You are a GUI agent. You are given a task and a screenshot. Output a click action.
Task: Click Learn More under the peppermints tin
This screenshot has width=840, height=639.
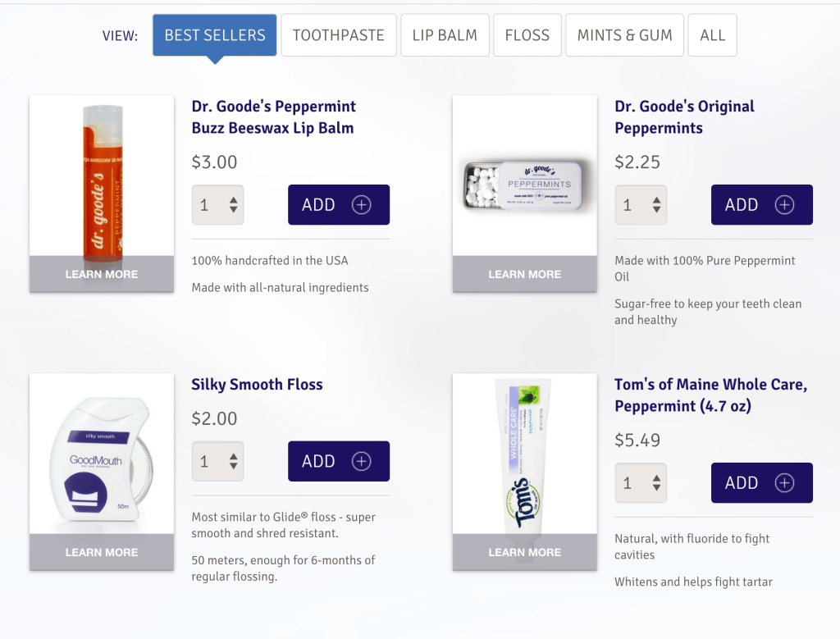click(x=525, y=274)
